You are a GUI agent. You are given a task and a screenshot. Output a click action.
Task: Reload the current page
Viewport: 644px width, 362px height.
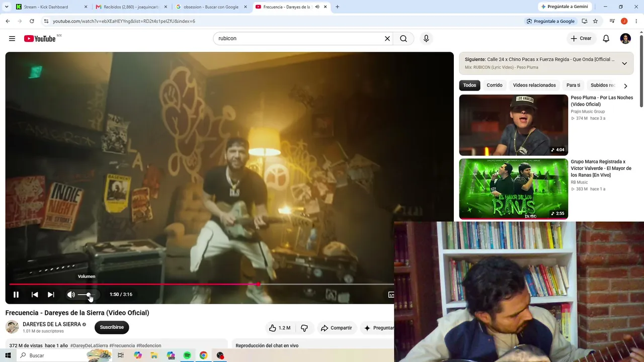pos(32,21)
